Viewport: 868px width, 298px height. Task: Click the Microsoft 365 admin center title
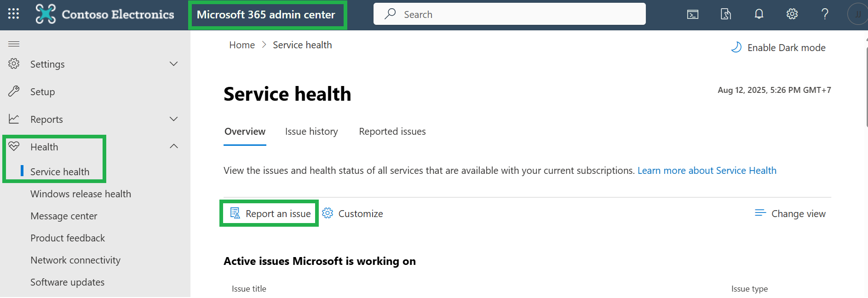coord(266,15)
